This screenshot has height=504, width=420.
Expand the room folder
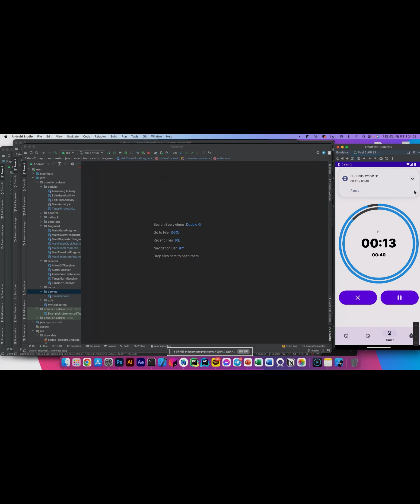click(41, 287)
